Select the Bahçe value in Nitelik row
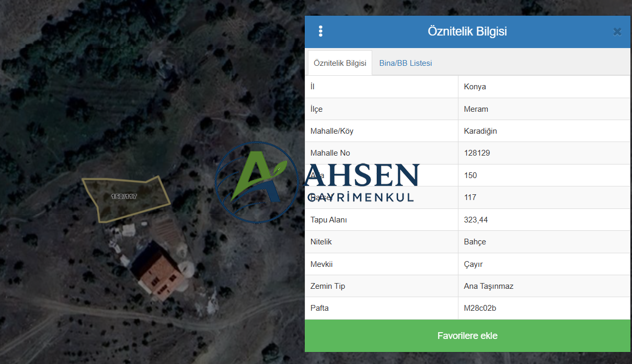 (x=475, y=242)
